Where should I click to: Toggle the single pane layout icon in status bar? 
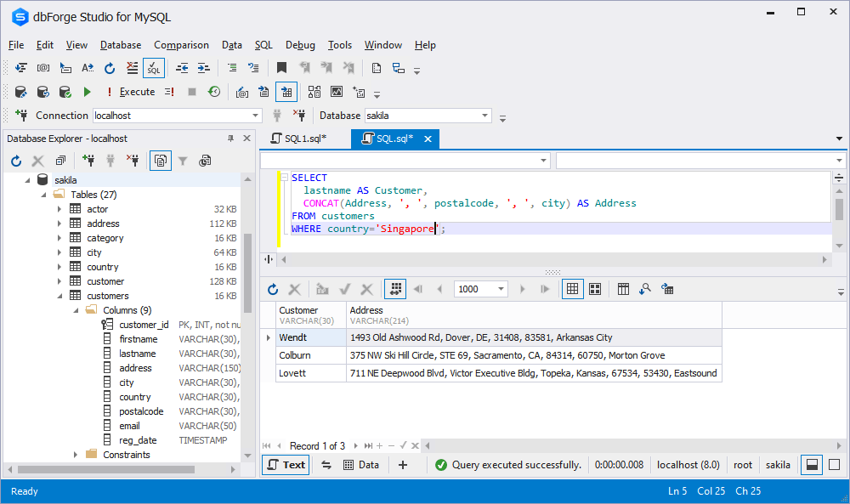pos(835,465)
